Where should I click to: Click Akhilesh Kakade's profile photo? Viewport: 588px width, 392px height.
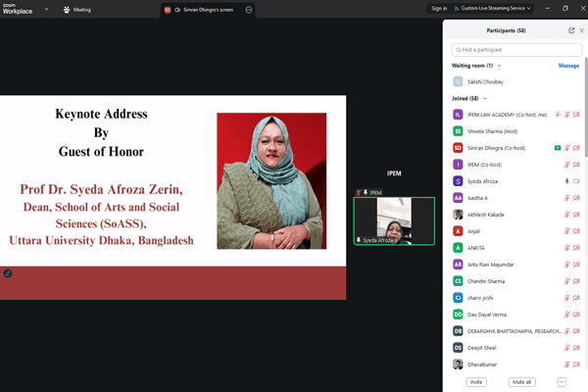point(458,215)
